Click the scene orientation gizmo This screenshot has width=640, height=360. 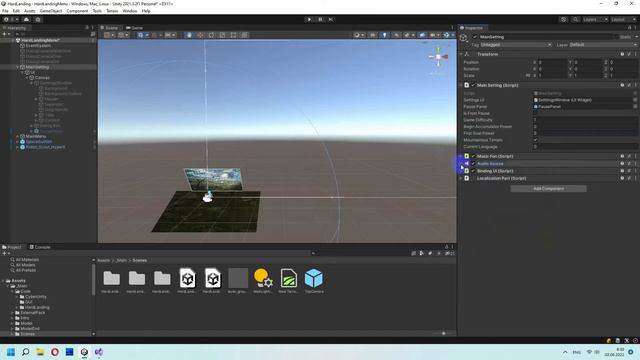tap(438, 57)
